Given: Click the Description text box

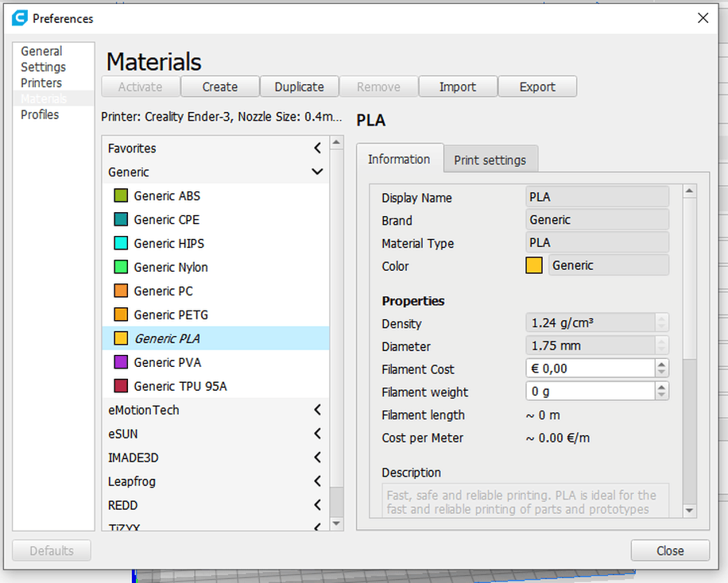Looking at the screenshot, I should click(525, 501).
